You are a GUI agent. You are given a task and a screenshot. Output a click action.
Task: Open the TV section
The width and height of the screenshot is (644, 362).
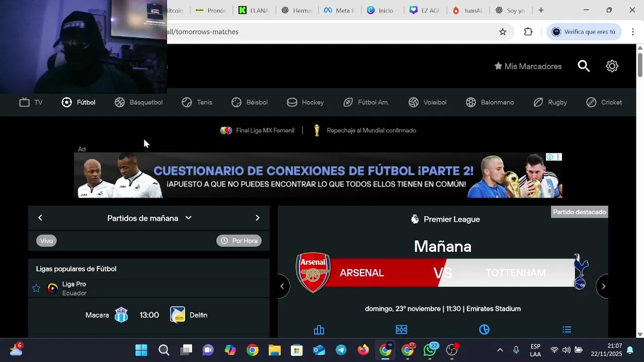click(31, 103)
